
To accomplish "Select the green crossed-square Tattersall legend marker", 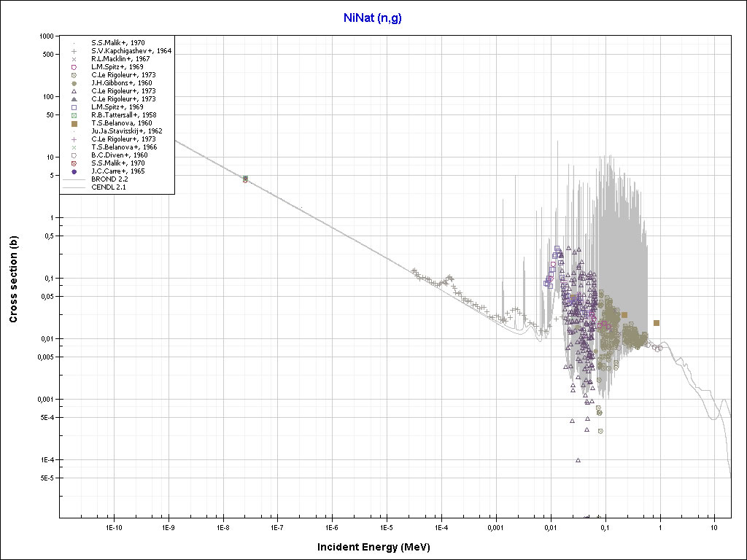I will [74, 115].
